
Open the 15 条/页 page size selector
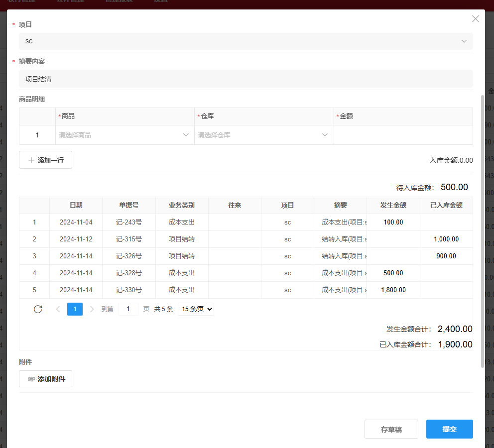pos(196,309)
